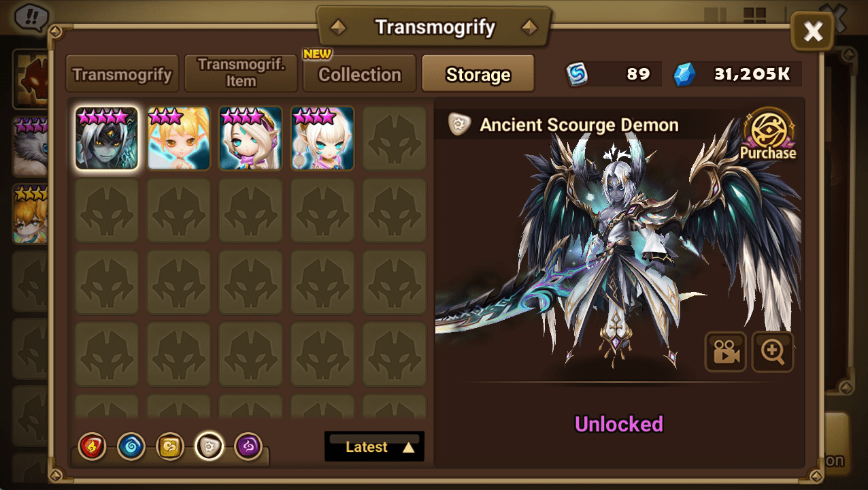Toggle the light element filter

pos(209,447)
